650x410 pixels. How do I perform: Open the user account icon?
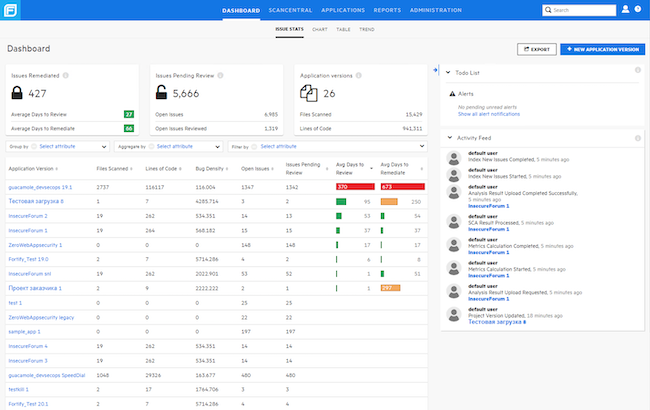(625, 10)
